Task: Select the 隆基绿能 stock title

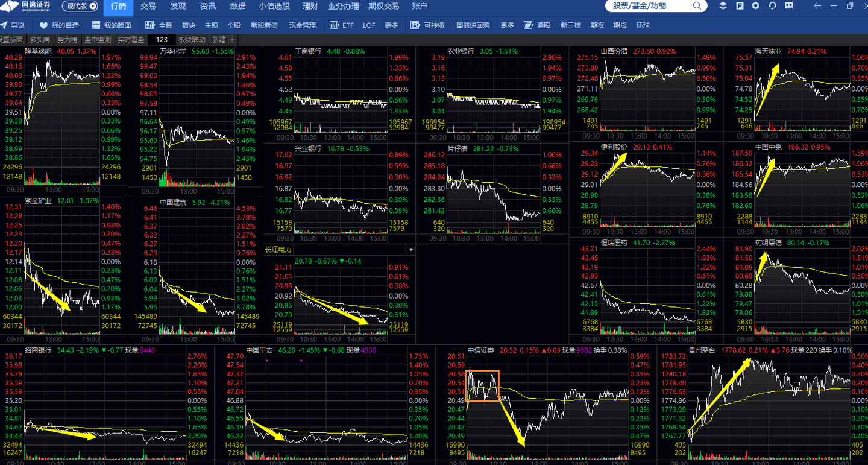Action: (x=38, y=51)
